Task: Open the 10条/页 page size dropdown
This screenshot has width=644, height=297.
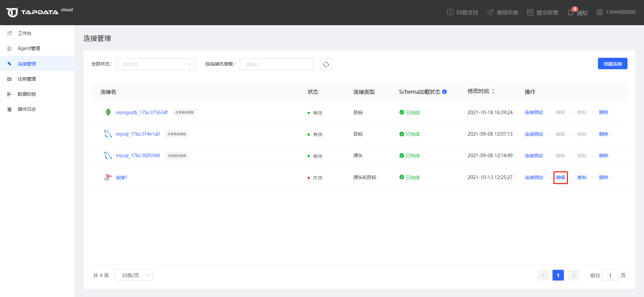Action: pyautogui.click(x=134, y=275)
